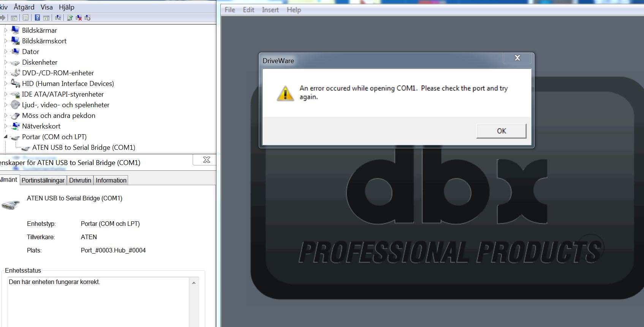Click the Portar (COM och LPT) port icon
This screenshot has height=327, width=644.
tap(15, 137)
